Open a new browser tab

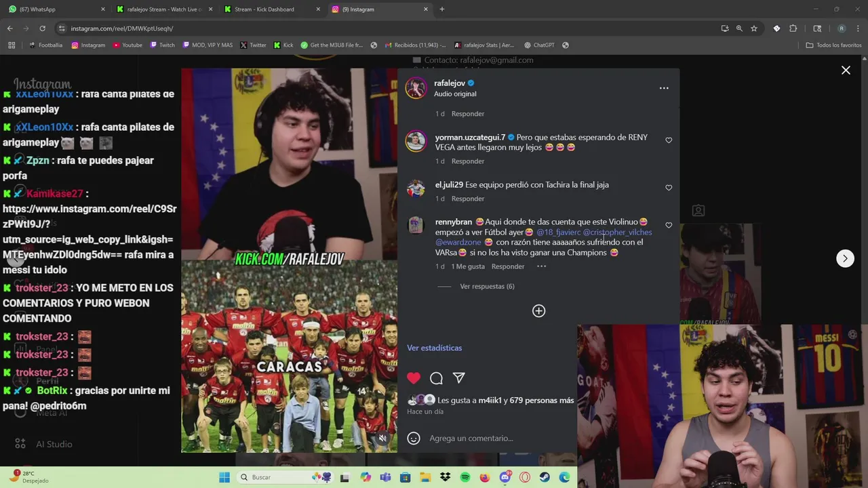(442, 9)
